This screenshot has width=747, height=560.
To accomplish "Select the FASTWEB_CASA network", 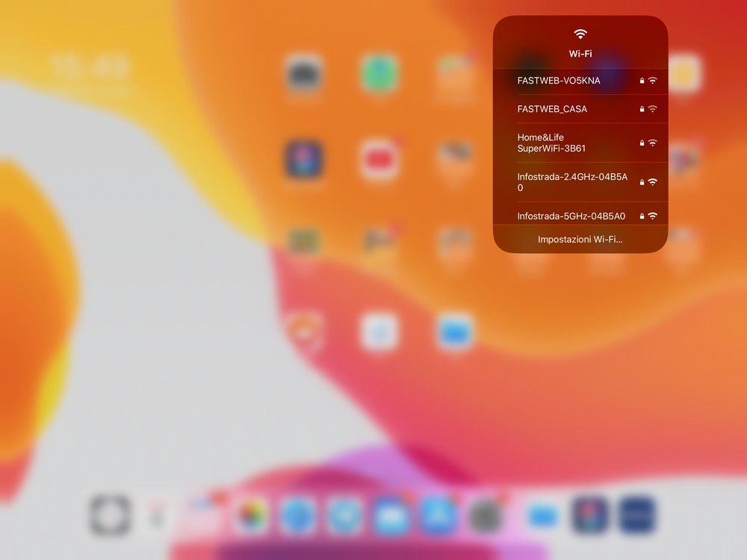I will tap(580, 109).
